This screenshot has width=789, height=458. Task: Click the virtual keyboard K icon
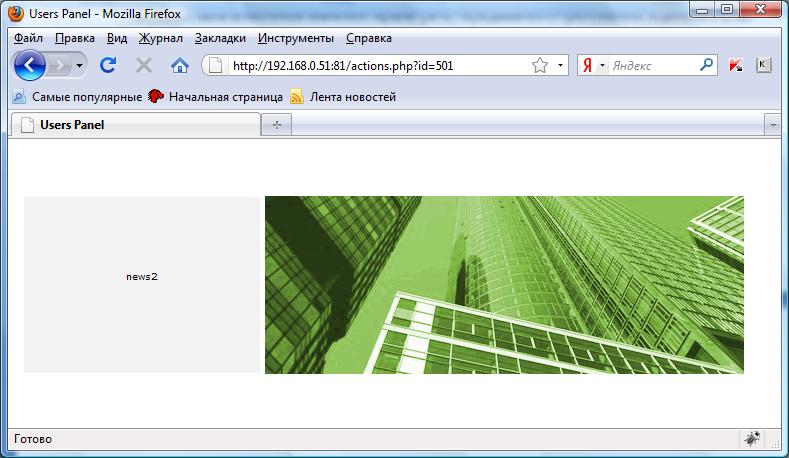click(x=763, y=65)
